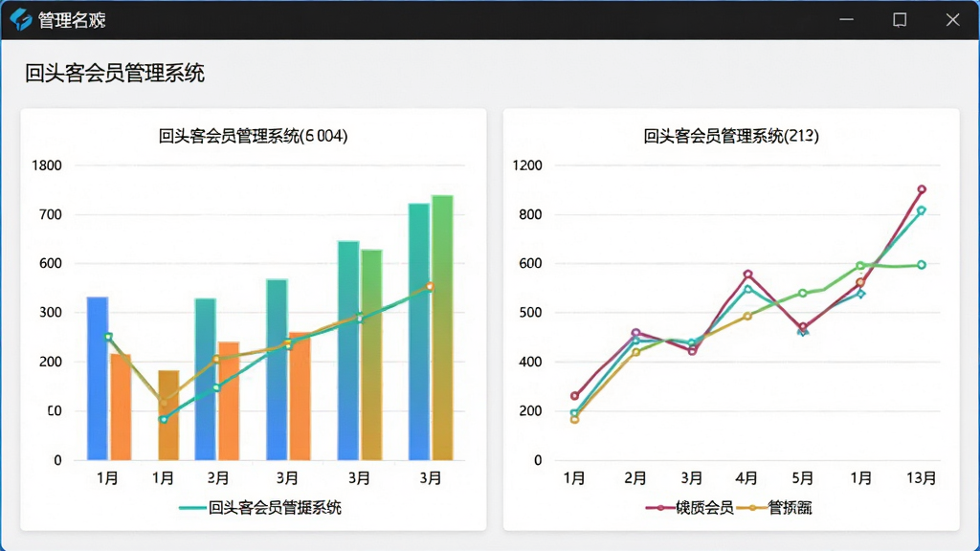The width and height of the screenshot is (980, 551).
Task: Click the 1200 y-axis label
Action: (527, 165)
